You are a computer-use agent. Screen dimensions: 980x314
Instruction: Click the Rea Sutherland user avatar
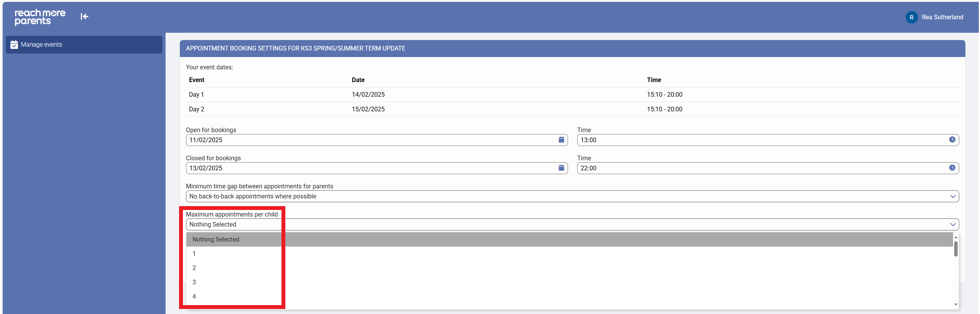911,17
